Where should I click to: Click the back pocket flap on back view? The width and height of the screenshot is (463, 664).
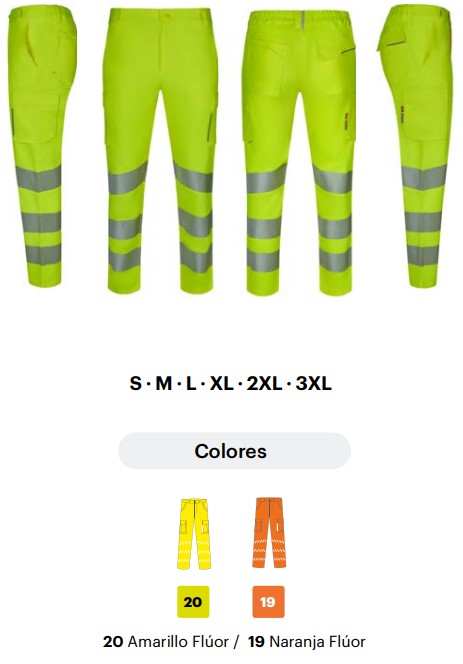[x=273, y=51]
